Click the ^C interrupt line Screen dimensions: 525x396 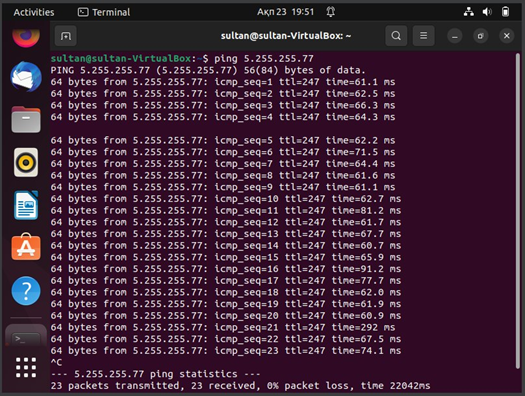coord(56,362)
